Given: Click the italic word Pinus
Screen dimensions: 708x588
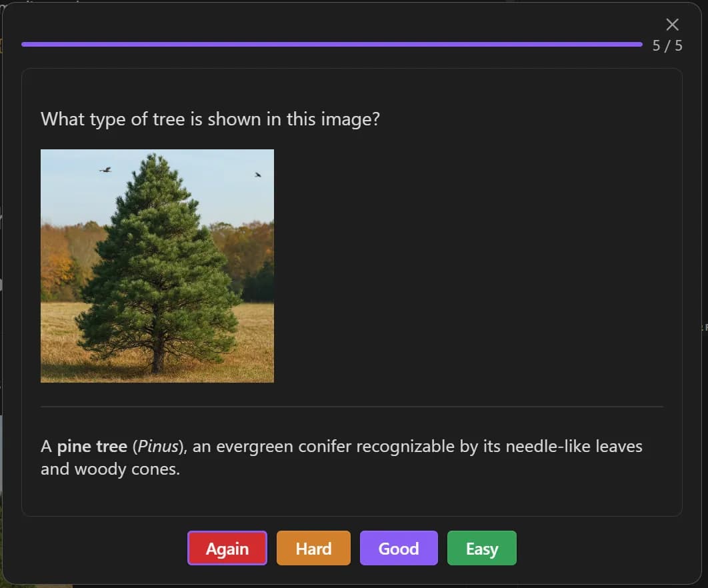Looking at the screenshot, I should (x=157, y=447).
